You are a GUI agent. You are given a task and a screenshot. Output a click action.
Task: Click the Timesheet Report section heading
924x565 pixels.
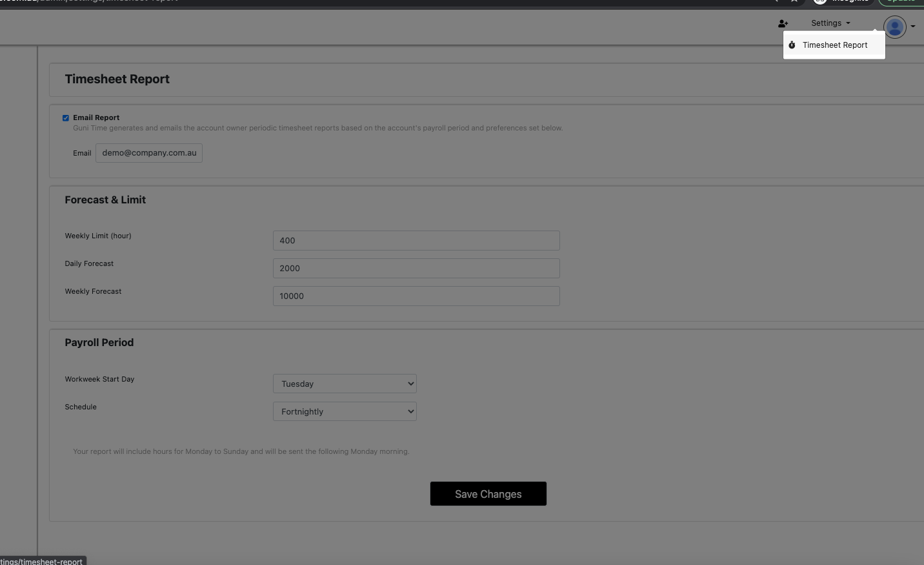117,79
